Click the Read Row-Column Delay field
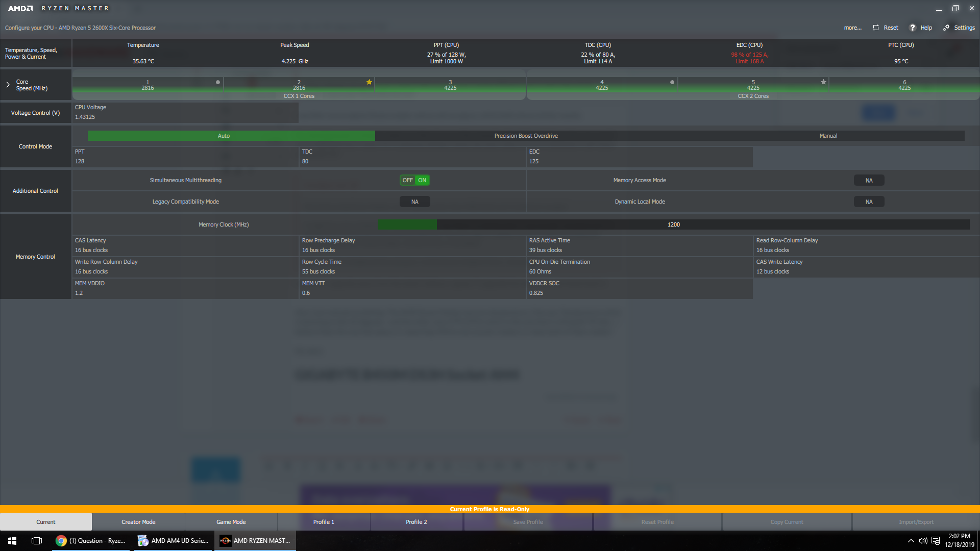Viewport: 980px width, 551px height. click(867, 245)
